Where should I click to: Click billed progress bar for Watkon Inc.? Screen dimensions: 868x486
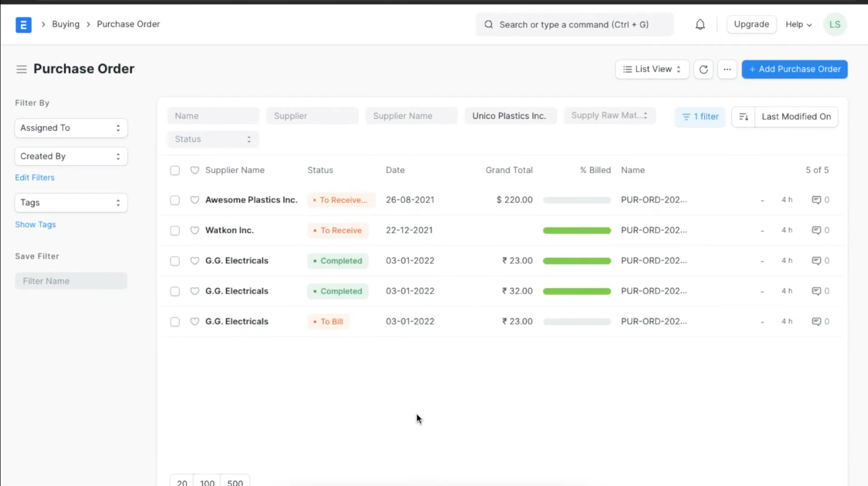[x=577, y=230]
